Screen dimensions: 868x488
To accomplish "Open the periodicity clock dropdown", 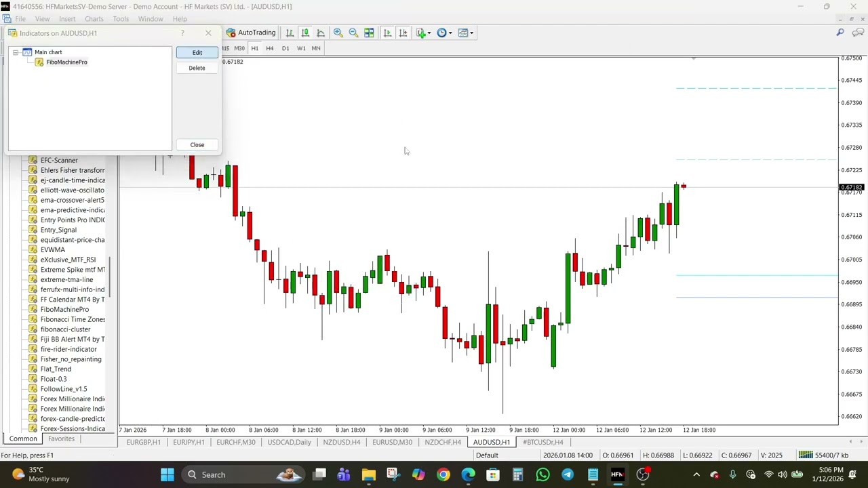I will coord(444,33).
